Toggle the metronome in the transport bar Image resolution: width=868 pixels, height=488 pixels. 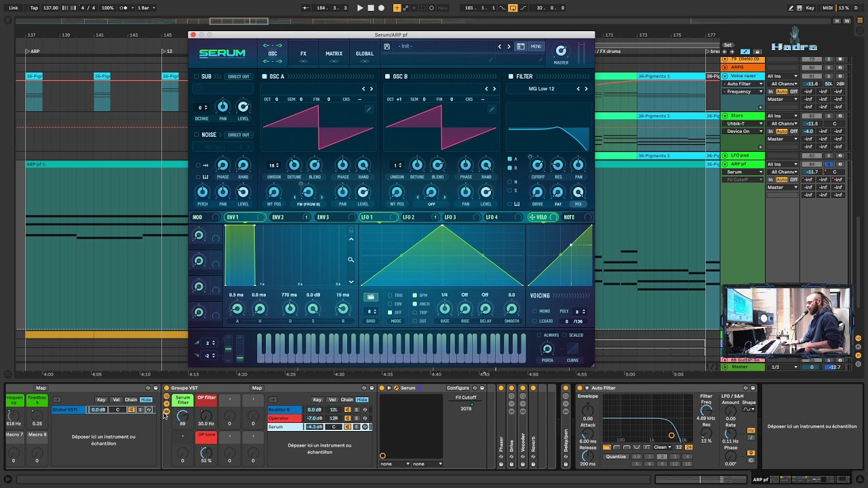point(126,8)
